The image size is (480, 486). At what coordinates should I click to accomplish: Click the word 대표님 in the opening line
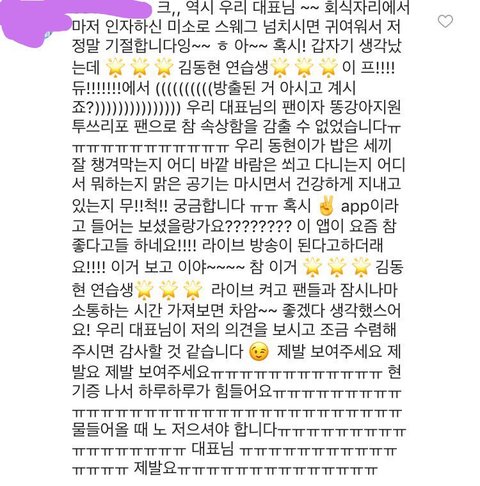pos(274,8)
